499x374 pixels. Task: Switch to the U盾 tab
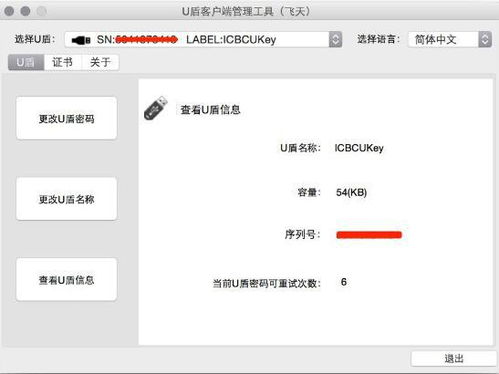pos(26,62)
